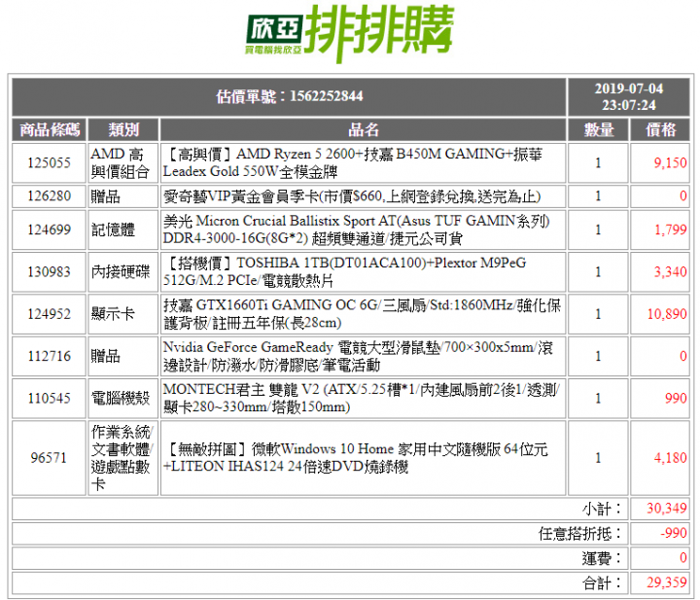Click the 合計 label
Screen dimensions: 700x600
click(x=602, y=582)
